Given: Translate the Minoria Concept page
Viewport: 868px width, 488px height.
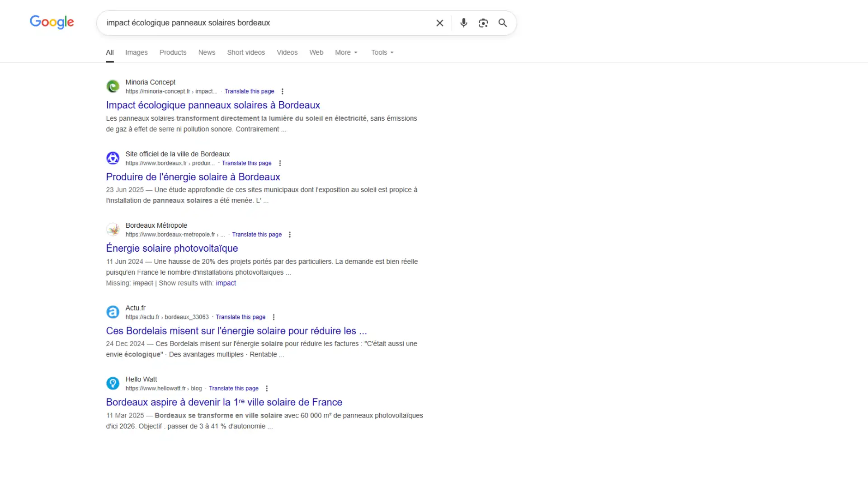Looking at the screenshot, I should pos(249,91).
